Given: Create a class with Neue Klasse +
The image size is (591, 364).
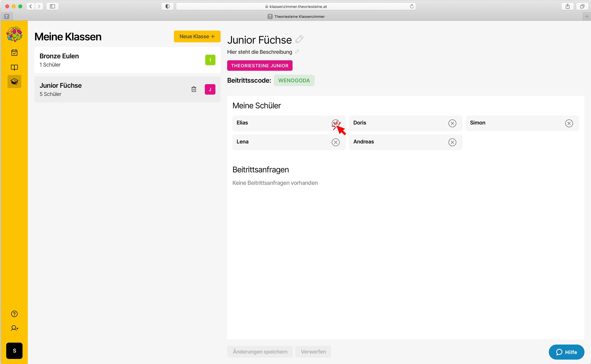Looking at the screenshot, I should coord(197,36).
